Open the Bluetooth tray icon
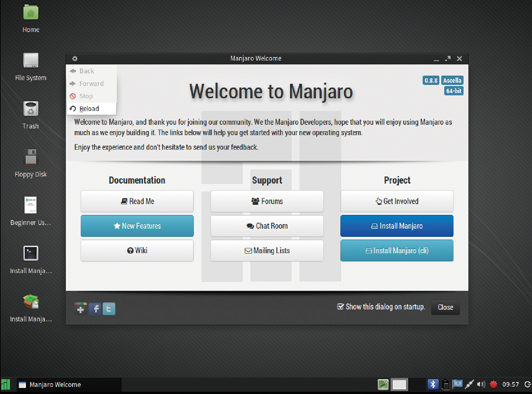 click(433, 385)
